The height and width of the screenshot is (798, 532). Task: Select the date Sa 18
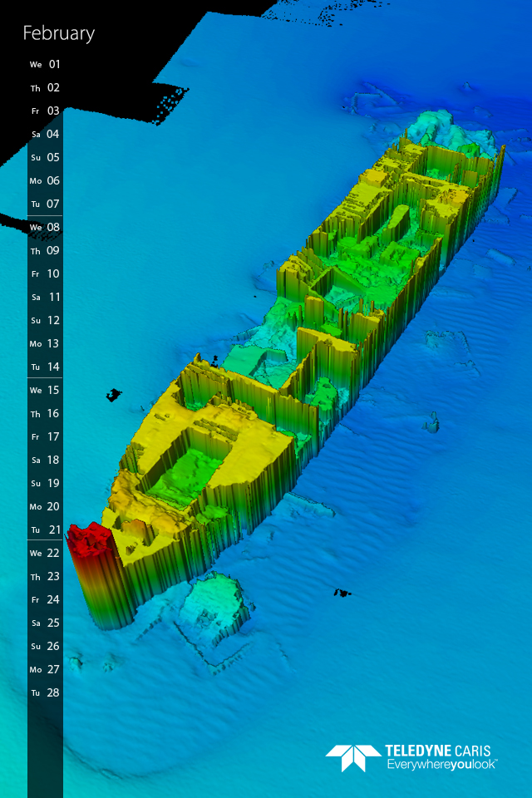point(45,460)
